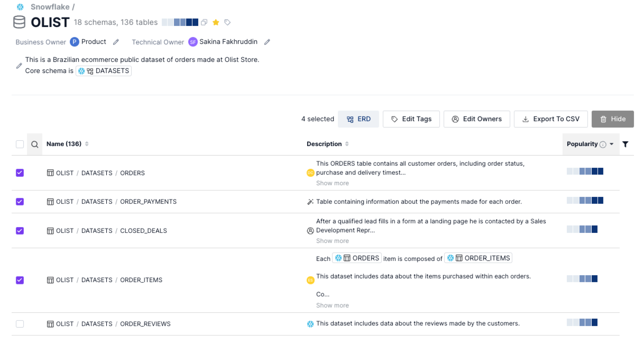Screen dimensions: 644x339
Task: Click the copy icon next to popularity bars
Action: 204,22
